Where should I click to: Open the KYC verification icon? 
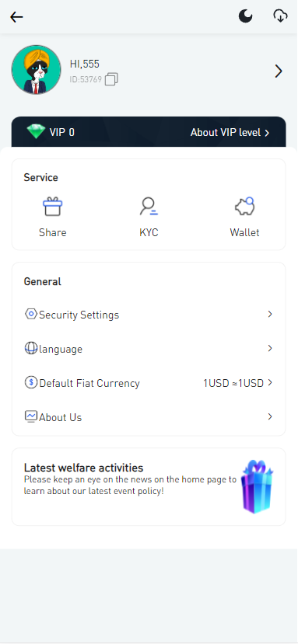click(149, 207)
